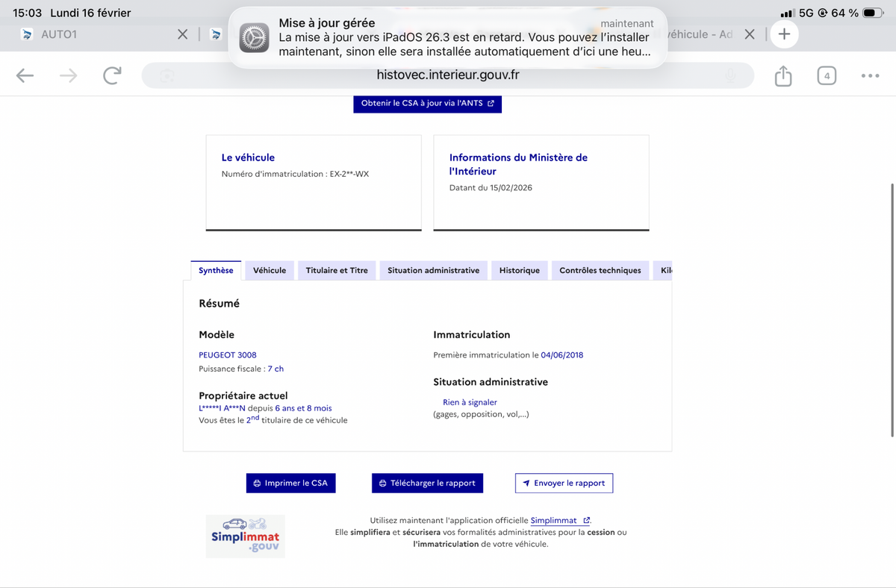This screenshot has height=588, width=896.
Task: Open the Titulaire et Titre tab
Action: [x=337, y=270]
